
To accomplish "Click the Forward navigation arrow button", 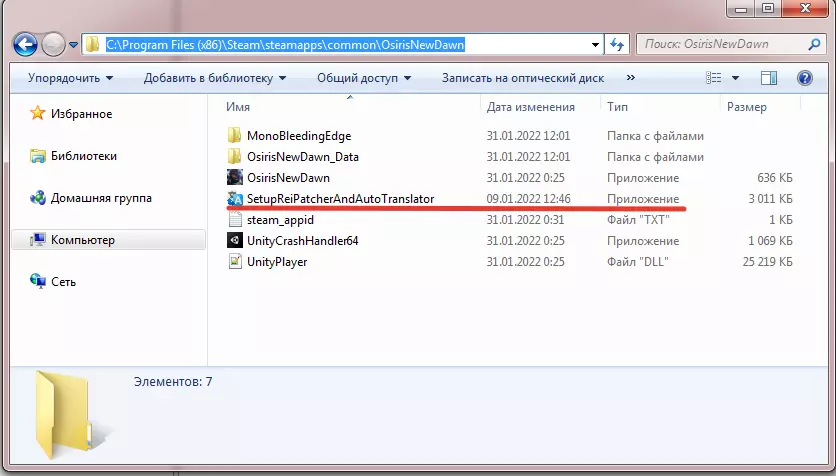I will [53, 45].
